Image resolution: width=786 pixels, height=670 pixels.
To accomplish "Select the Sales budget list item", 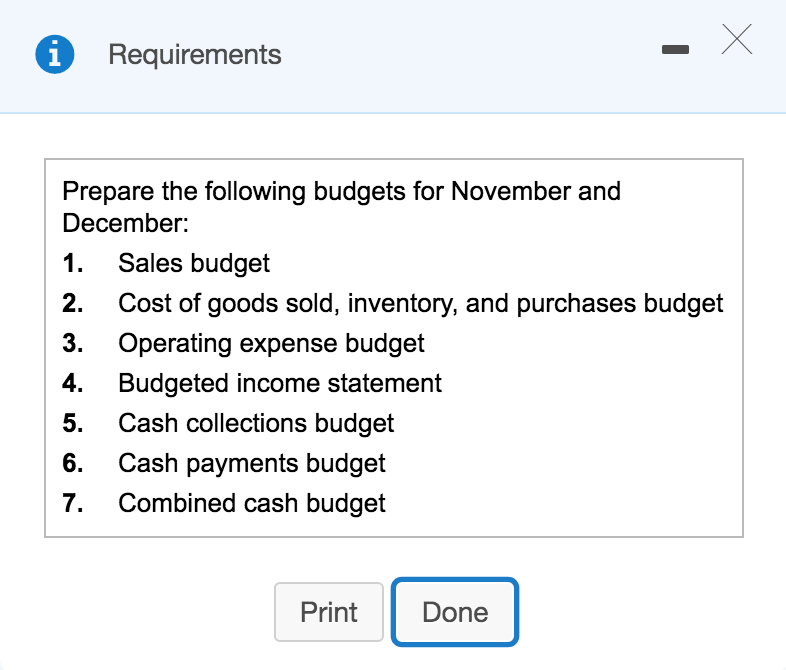I will [194, 263].
